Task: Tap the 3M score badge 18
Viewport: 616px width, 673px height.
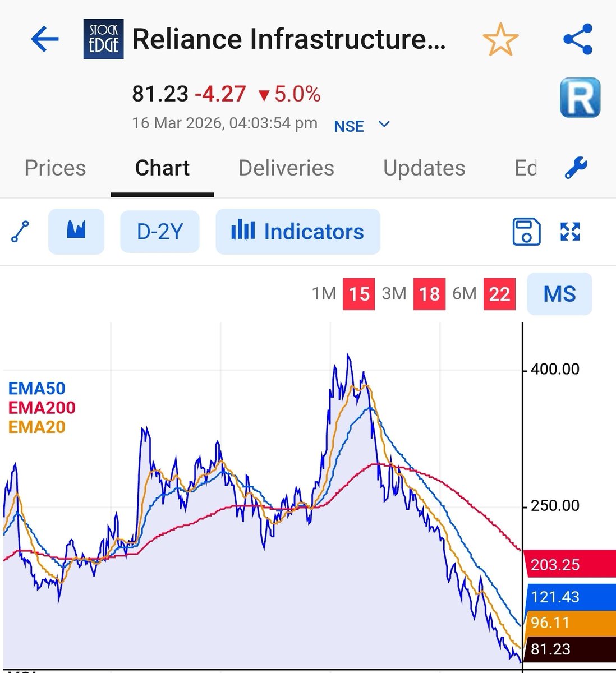Action: pyautogui.click(x=430, y=294)
